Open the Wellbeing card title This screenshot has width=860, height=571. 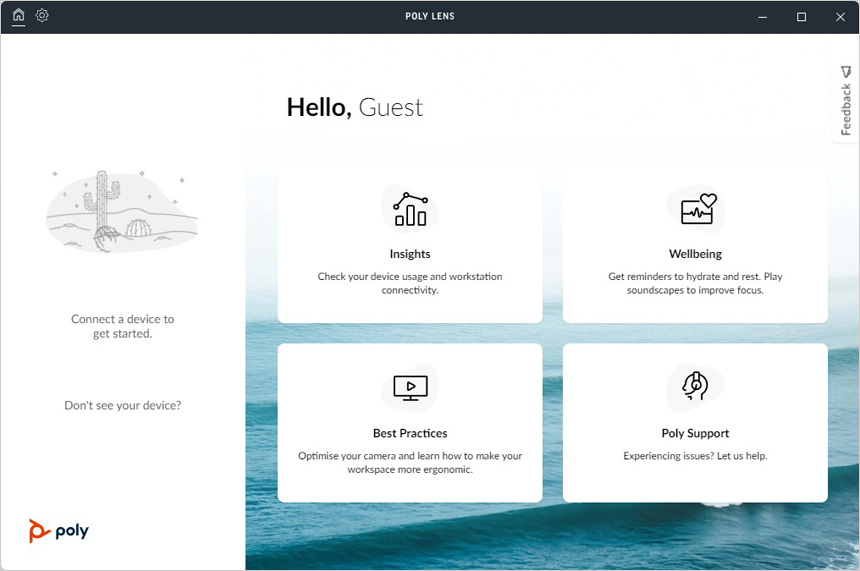pyautogui.click(x=695, y=254)
